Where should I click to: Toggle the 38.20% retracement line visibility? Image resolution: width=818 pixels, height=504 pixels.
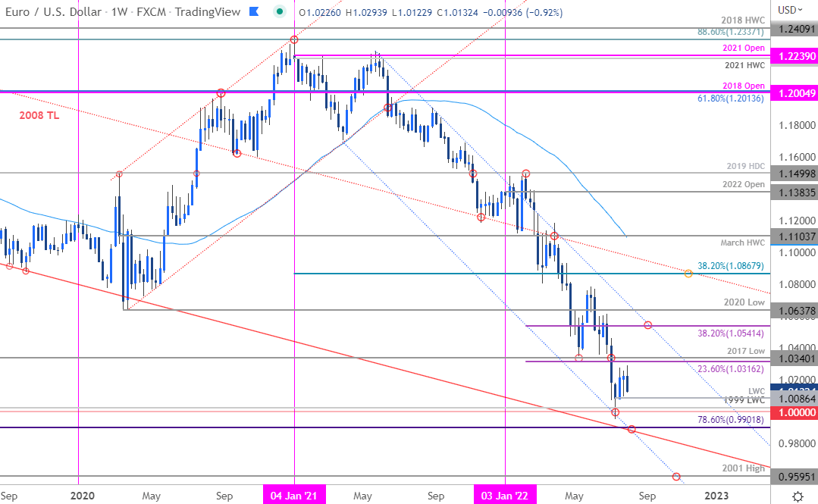(730, 266)
